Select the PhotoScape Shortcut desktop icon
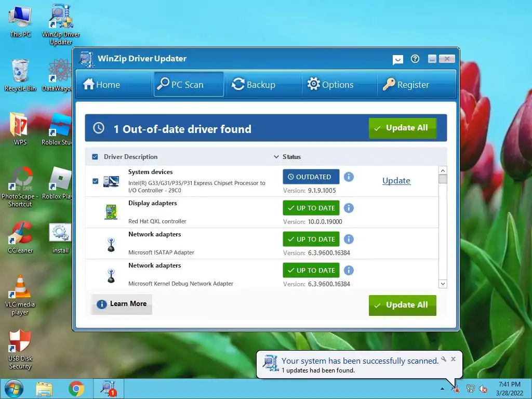This screenshot has width=532, height=399. pos(20,187)
